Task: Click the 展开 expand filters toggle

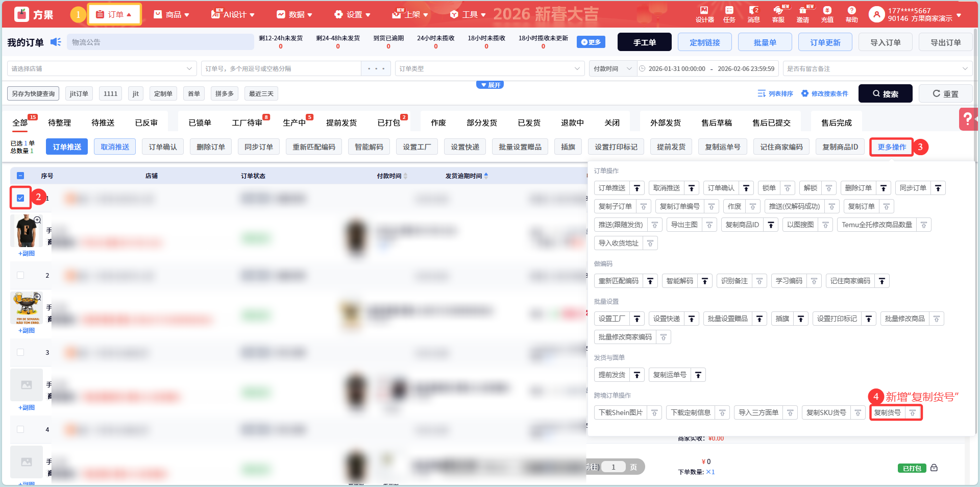Action: 490,85
